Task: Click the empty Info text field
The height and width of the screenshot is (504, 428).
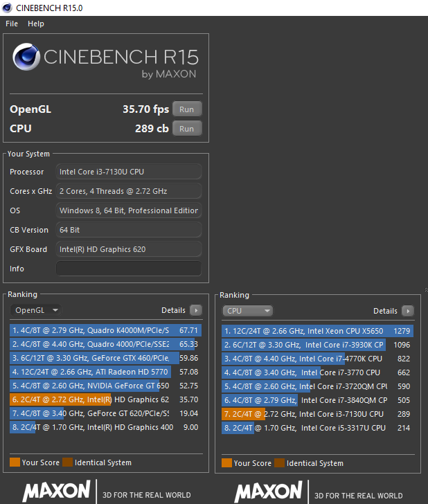Action: pyautogui.click(x=129, y=269)
